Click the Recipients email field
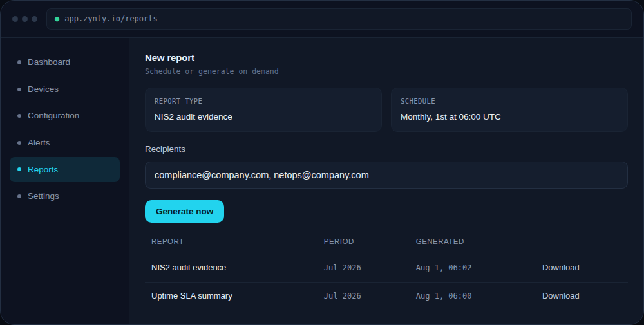This screenshot has width=644, height=325. pos(386,175)
